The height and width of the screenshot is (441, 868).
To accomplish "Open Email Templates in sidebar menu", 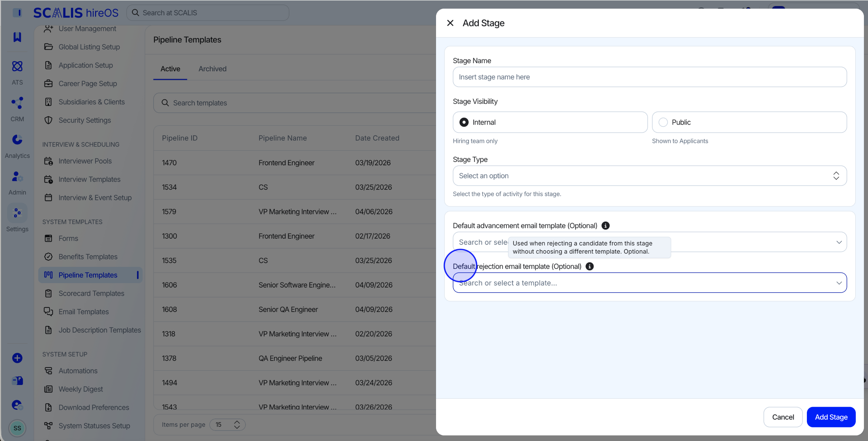I will [84, 312].
